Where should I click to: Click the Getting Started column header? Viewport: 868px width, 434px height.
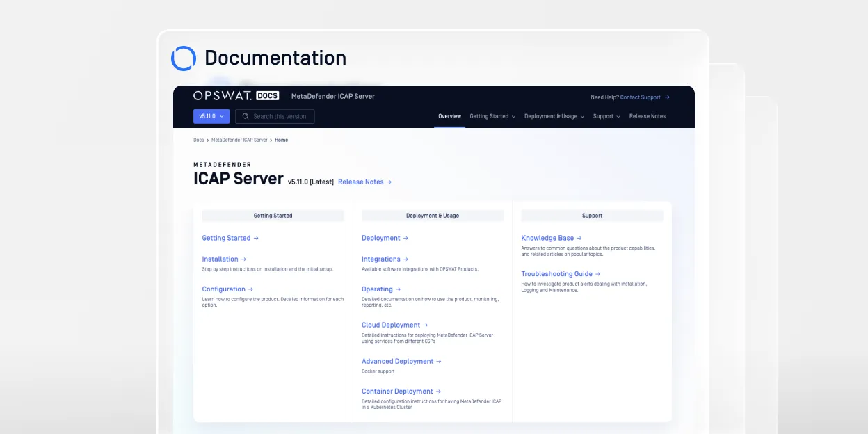pyautogui.click(x=273, y=216)
